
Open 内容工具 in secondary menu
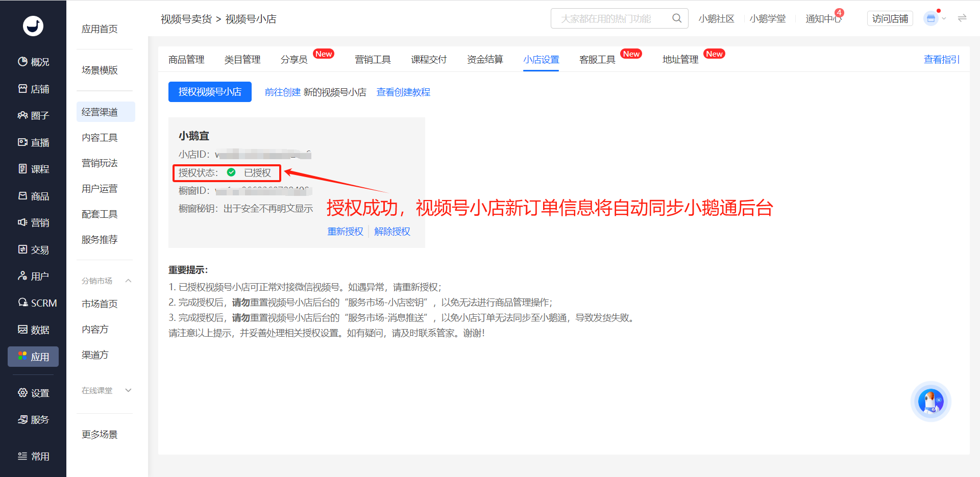point(100,137)
